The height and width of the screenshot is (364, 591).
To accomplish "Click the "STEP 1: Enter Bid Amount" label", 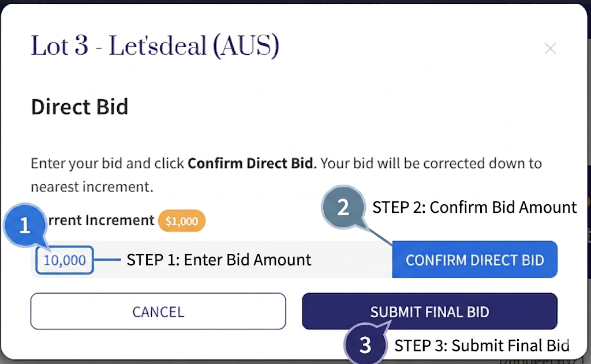I will click(x=219, y=260).
